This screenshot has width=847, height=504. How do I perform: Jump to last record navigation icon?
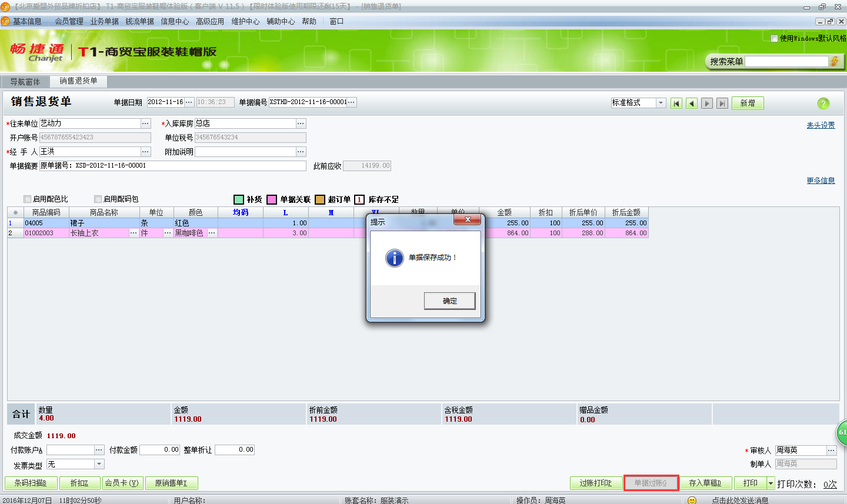tap(722, 104)
